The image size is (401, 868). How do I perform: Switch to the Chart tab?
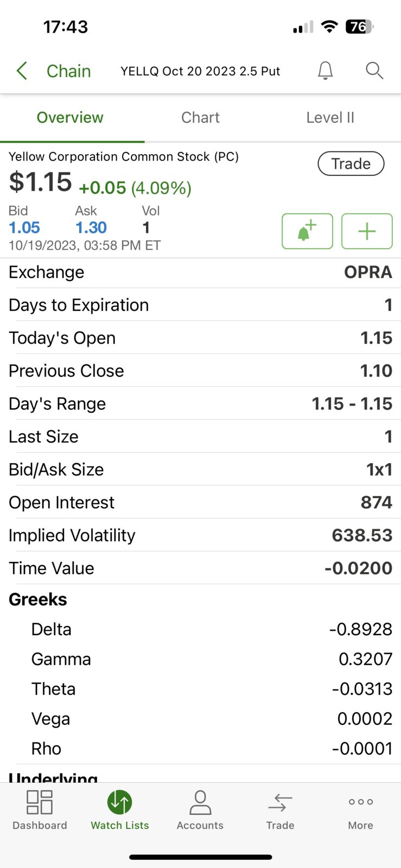[x=200, y=118]
